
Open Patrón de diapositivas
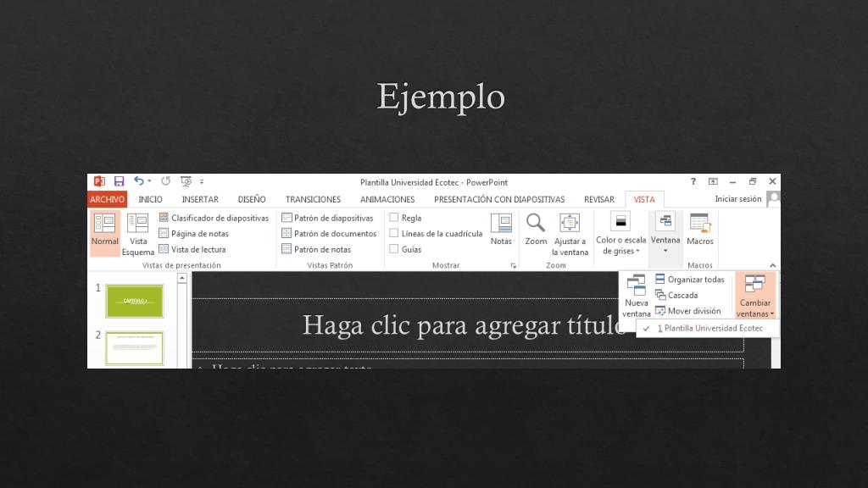click(328, 218)
